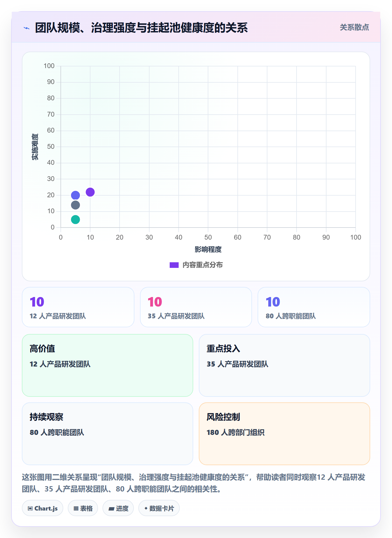This screenshot has width=392, height=538.
Task: Select the 数据卡片 tag chip
Action: point(159,508)
